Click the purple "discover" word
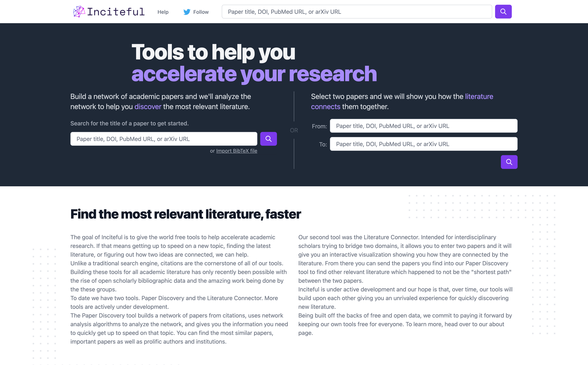This screenshot has width=588, height=365. point(148,107)
